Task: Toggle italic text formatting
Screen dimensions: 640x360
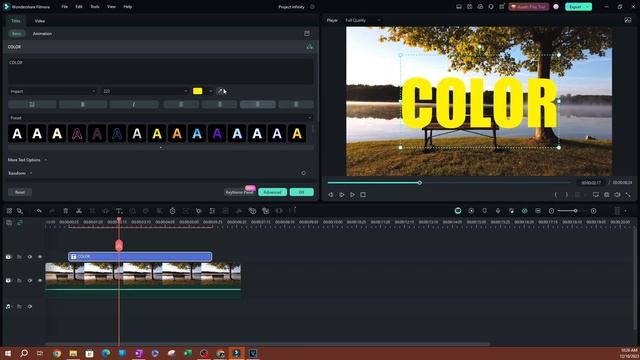Action: point(134,104)
